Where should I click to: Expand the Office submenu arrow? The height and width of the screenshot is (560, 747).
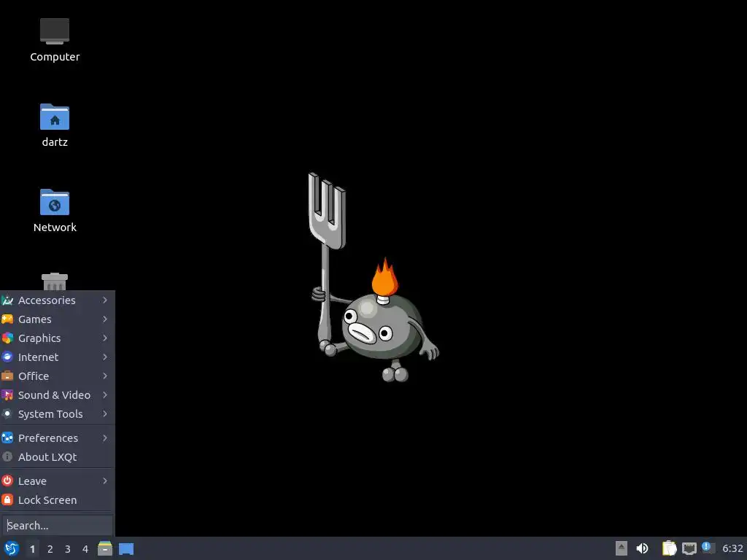(x=105, y=376)
